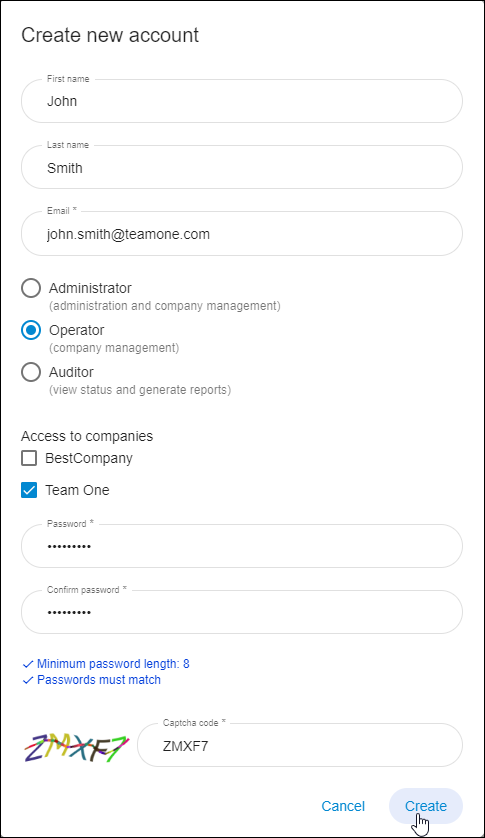Click the view status and generate reports description
This screenshot has width=485, height=838.
[x=140, y=390]
